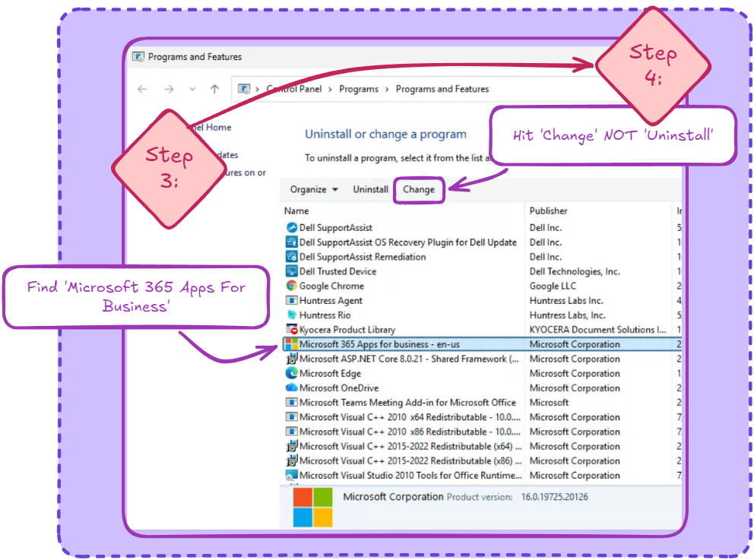This screenshot has height=560, width=754.
Task: Click the Dell Trusted Device icon
Action: [291, 271]
